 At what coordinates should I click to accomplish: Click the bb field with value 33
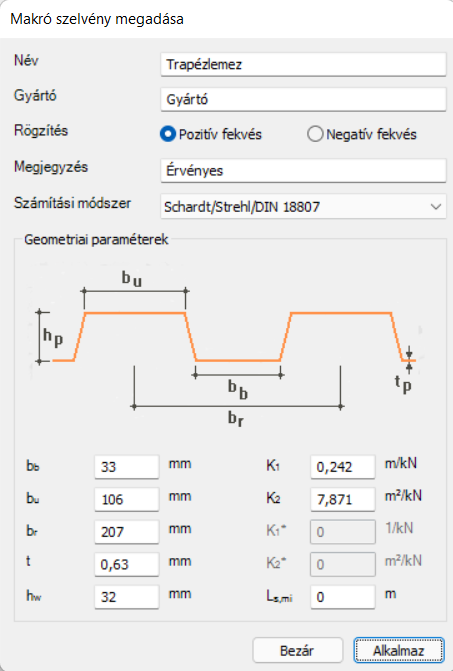[x=127, y=467]
